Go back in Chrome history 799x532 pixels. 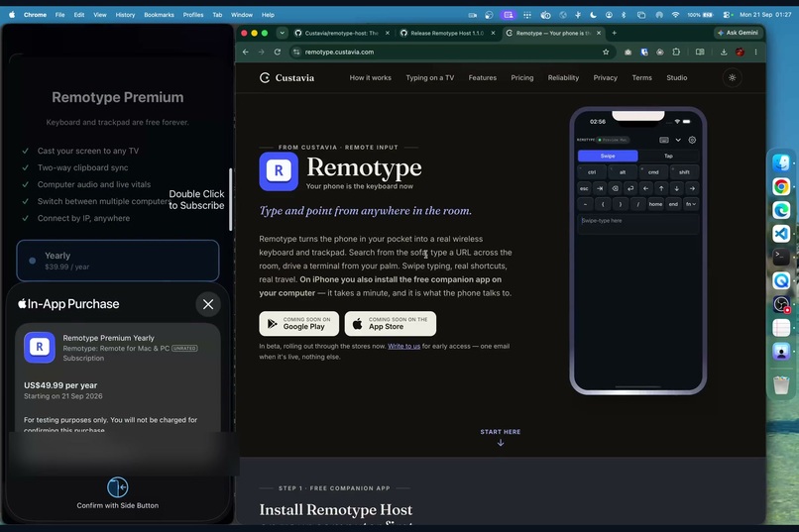click(246, 52)
